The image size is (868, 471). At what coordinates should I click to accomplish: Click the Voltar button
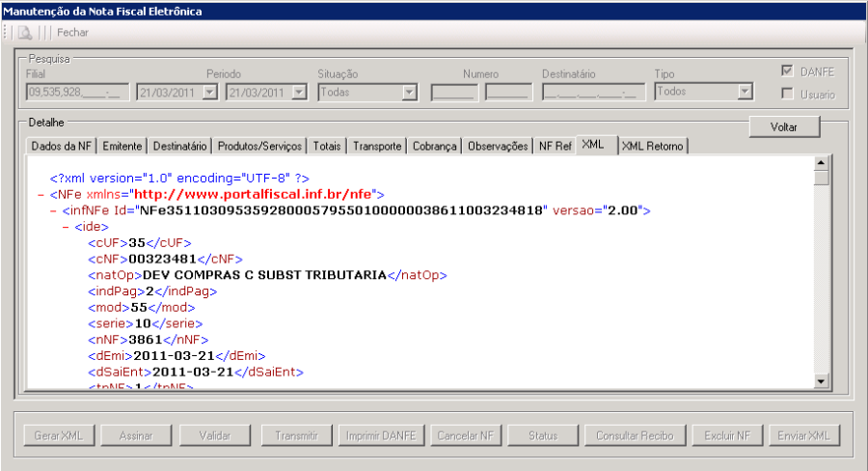coord(784,126)
